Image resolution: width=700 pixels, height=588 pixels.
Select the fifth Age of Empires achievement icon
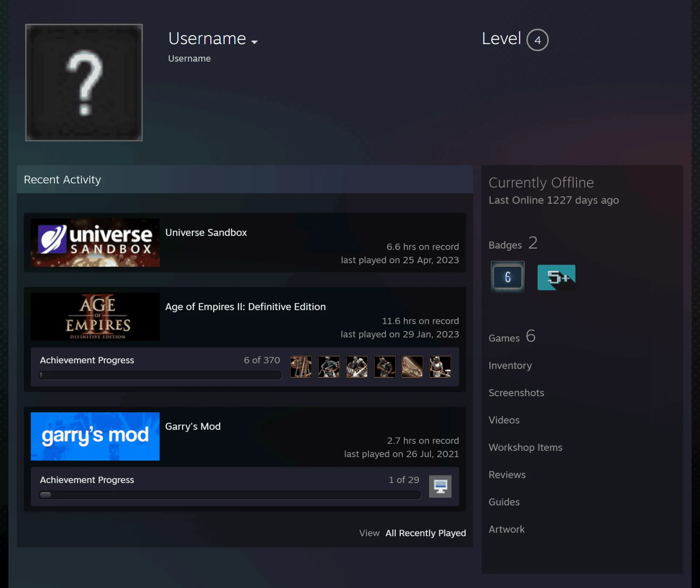tap(412, 367)
